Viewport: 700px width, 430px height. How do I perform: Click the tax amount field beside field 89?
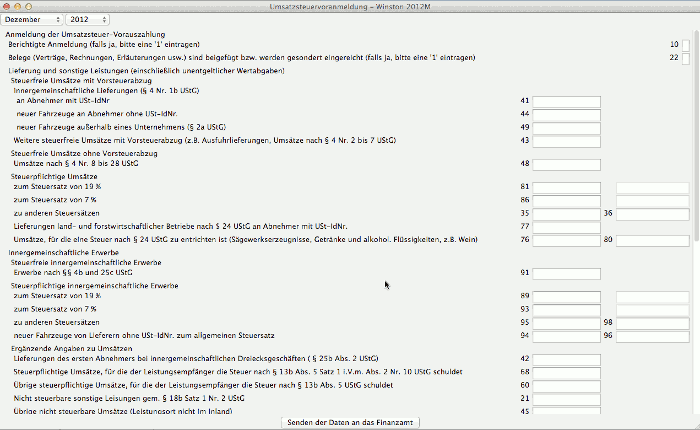point(653,296)
